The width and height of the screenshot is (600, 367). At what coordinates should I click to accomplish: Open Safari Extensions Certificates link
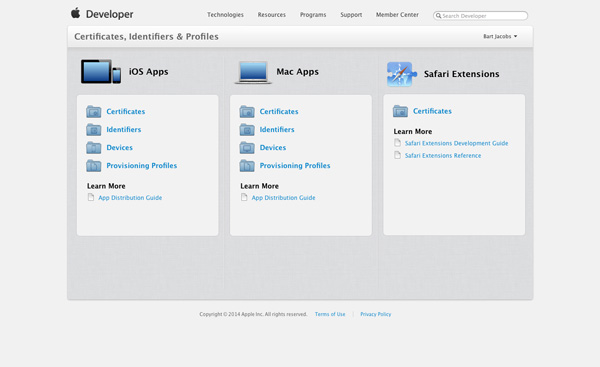tap(432, 111)
